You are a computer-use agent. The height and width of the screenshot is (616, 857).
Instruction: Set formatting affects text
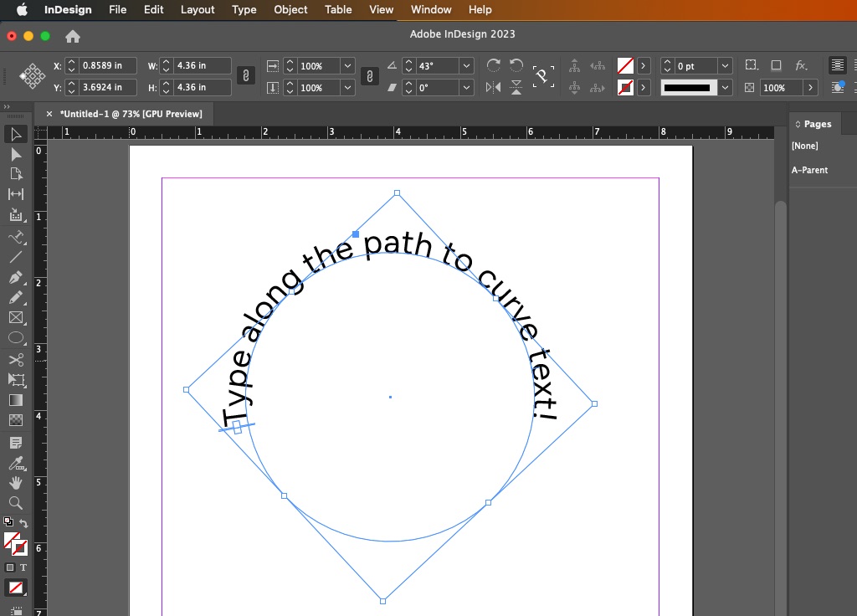[23, 568]
